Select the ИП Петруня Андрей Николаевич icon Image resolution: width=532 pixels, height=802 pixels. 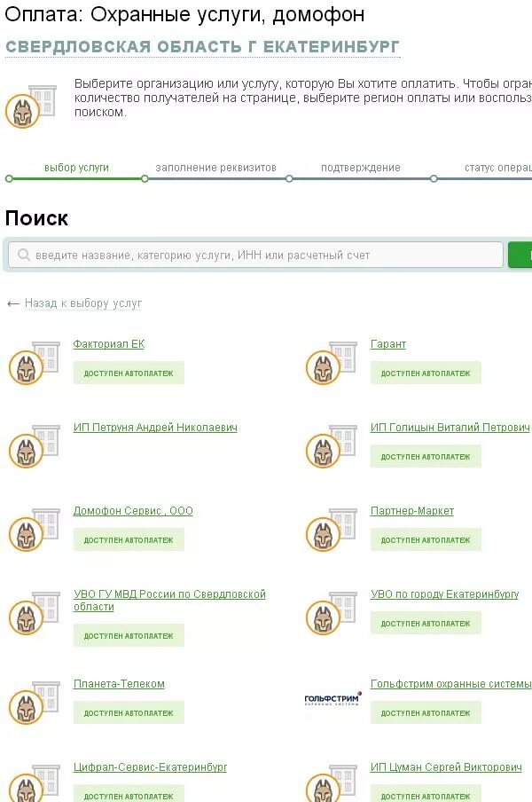(35, 446)
